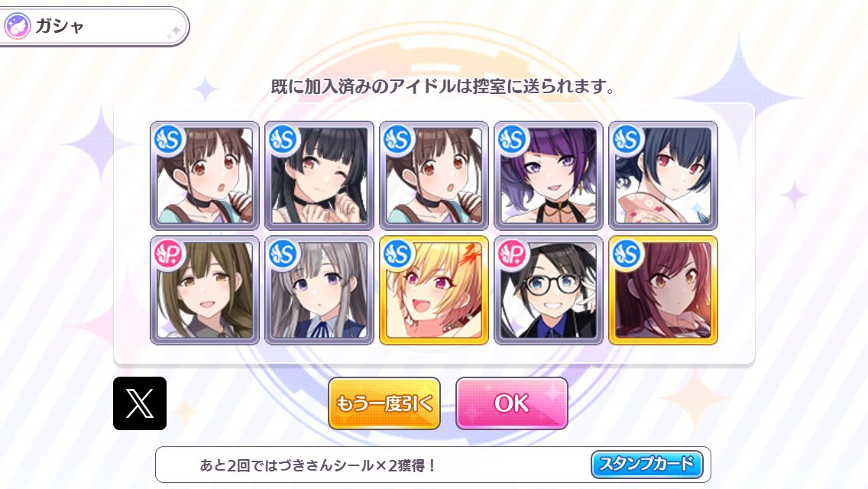
Task: Select the glasses-wearing idol card
Action: [x=549, y=290]
